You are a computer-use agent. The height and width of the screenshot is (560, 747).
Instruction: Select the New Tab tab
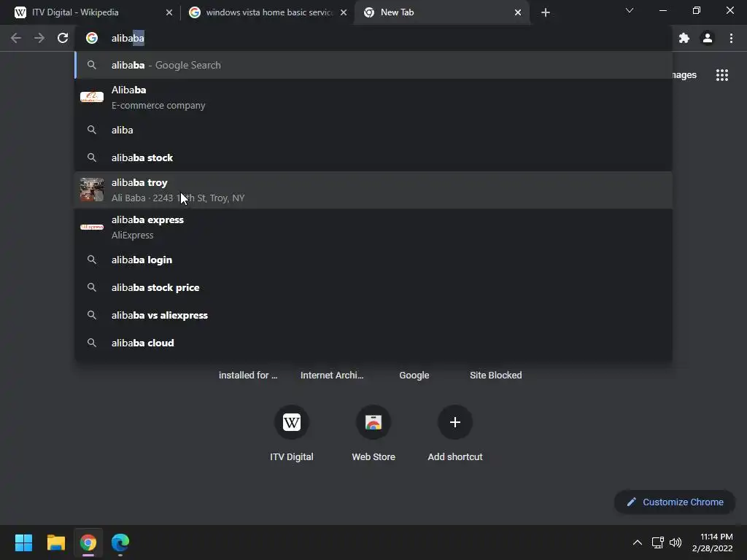[442, 12]
